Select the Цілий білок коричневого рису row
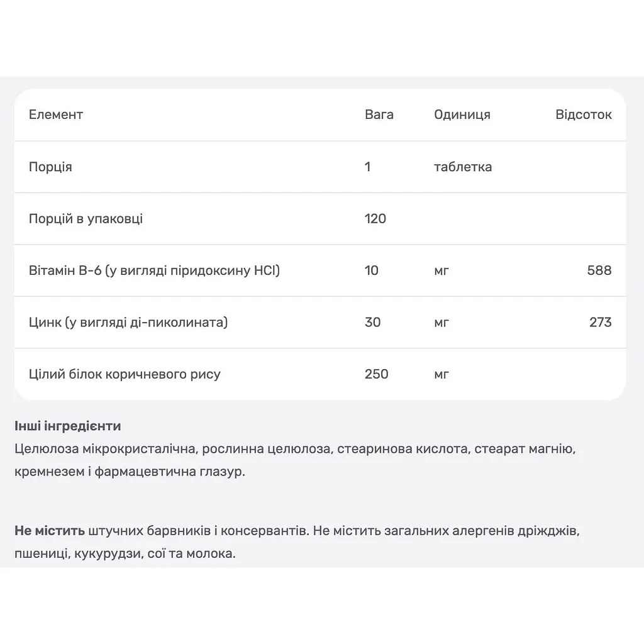The height and width of the screenshot is (644, 644). point(320,374)
